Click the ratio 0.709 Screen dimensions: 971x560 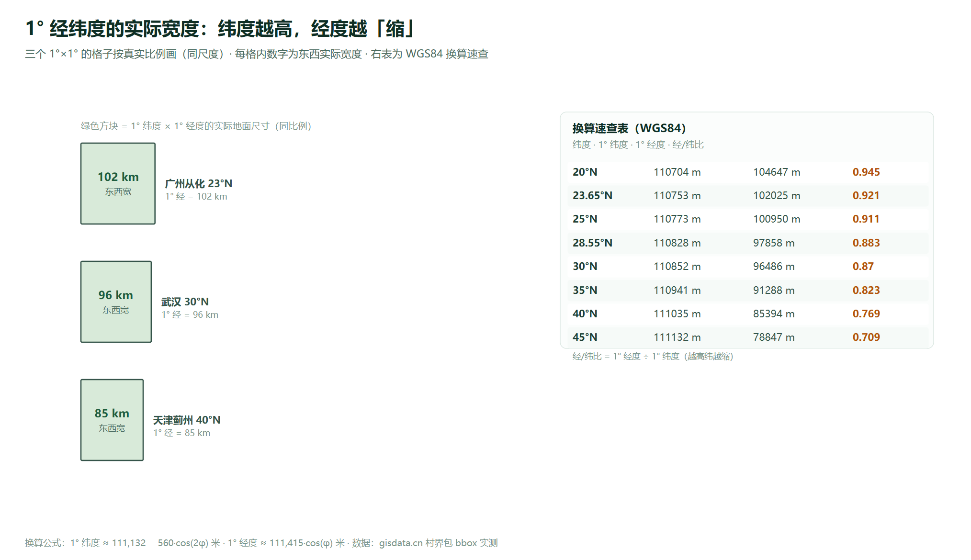pos(866,337)
